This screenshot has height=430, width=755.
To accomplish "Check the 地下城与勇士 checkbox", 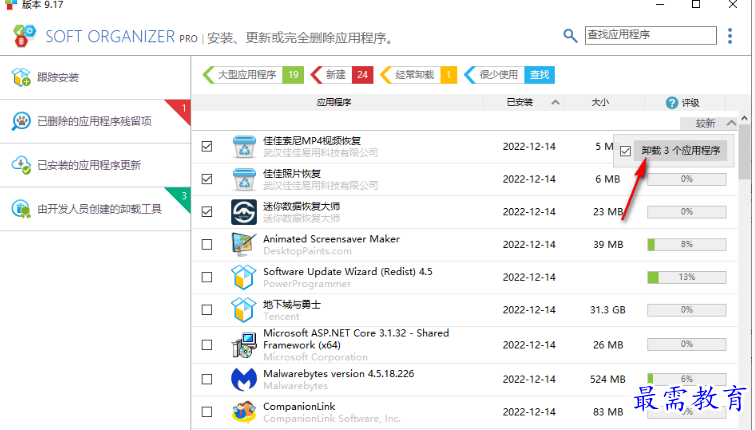I will click(207, 310).
